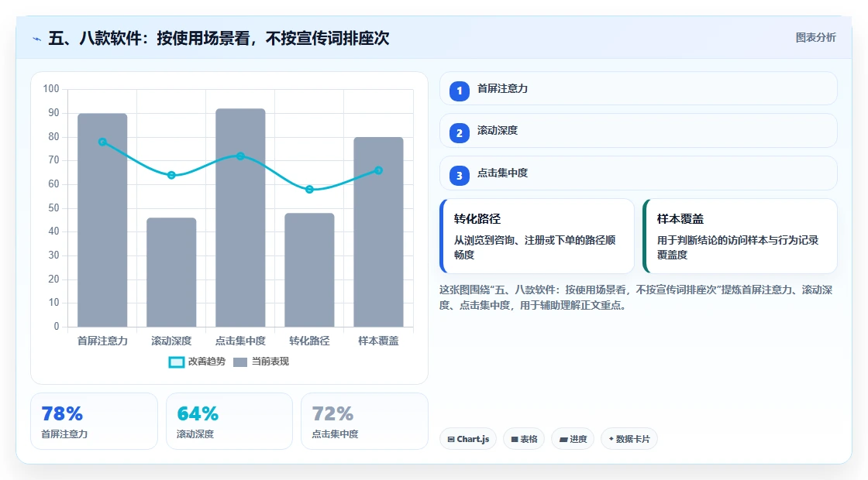
Task: Click the 点击集中度 bar in chart
Action: pos(240,218)
